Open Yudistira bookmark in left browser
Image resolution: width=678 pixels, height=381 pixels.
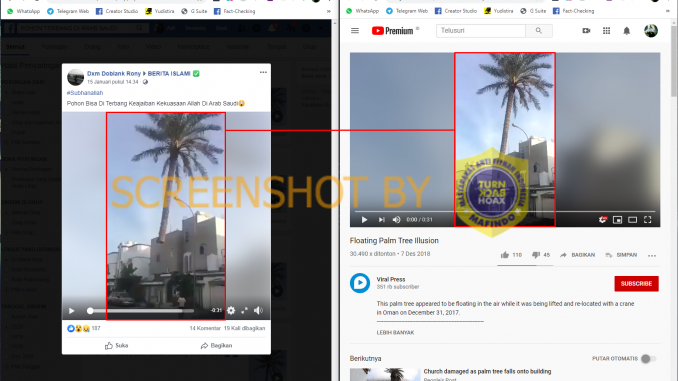pos(160,11)
